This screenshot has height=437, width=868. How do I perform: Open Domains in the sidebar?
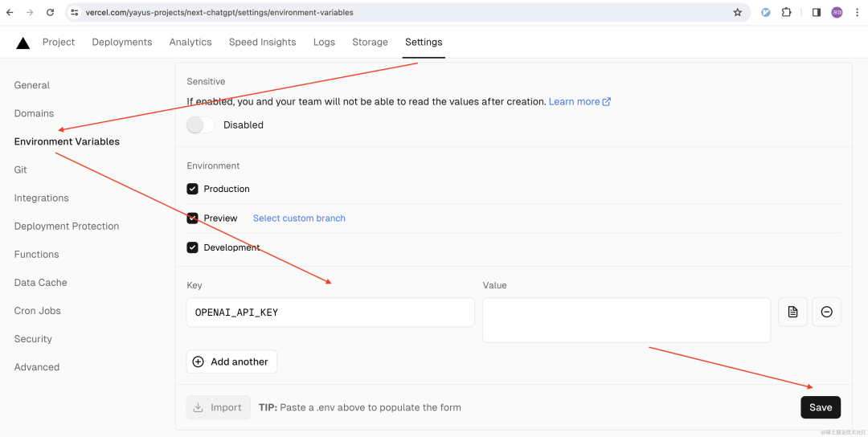[x=34, y=113]
